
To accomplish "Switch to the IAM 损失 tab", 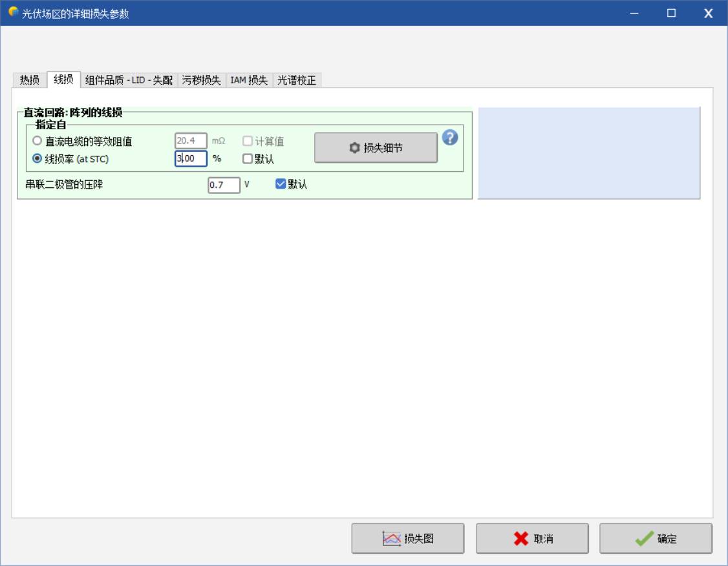I will click(x=249, y=80).
